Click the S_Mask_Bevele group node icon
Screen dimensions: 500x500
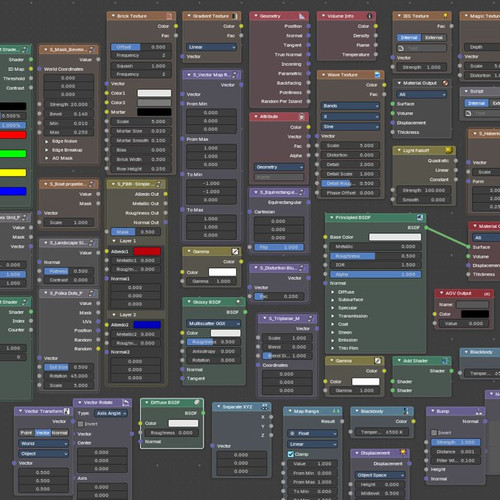click(92, 50)
